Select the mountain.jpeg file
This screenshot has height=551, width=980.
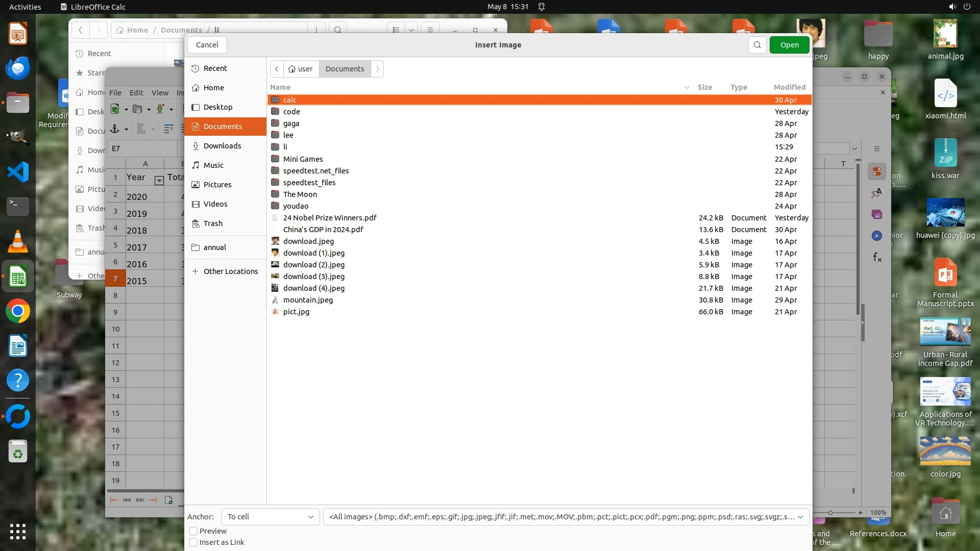tap(308, 300)
